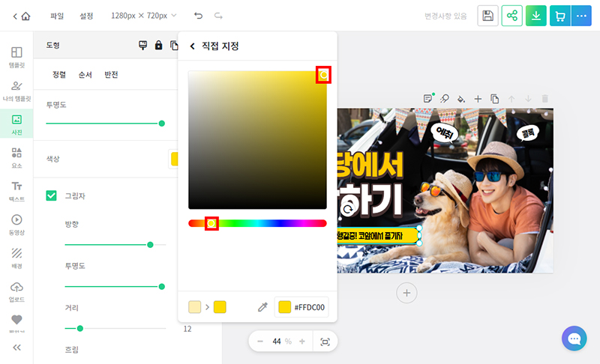
Task: Undo the last action
Action: coord(198,16)
